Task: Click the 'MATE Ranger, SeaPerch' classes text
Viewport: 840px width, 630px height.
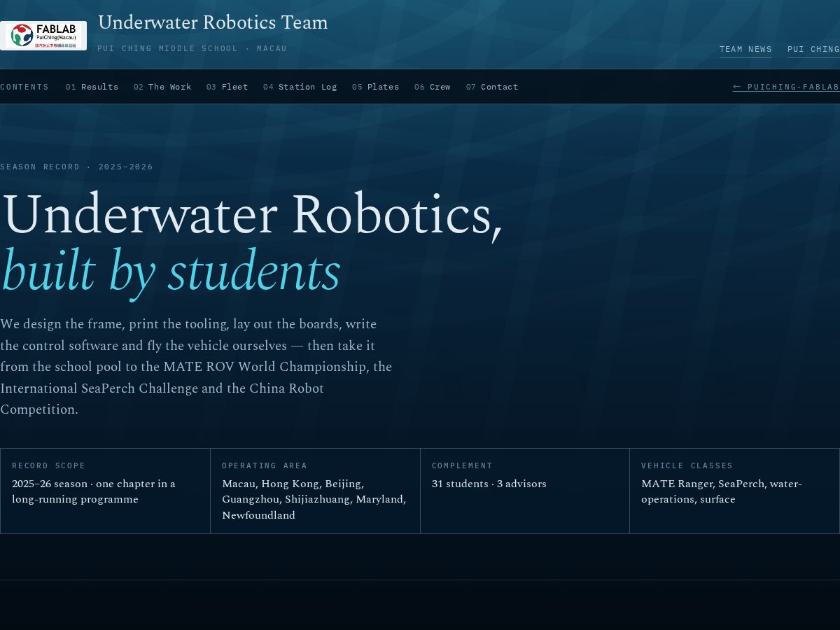Action: pyautogui.click(x=722, y=491)
